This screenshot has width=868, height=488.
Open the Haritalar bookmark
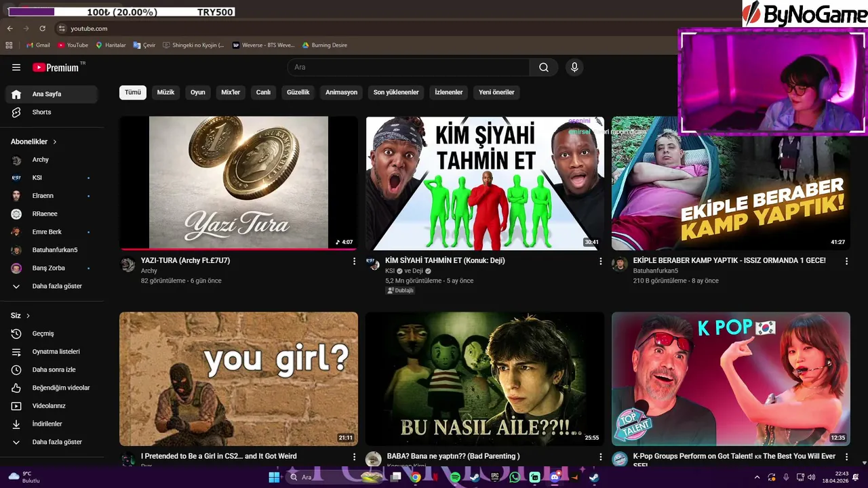(111, 45)
